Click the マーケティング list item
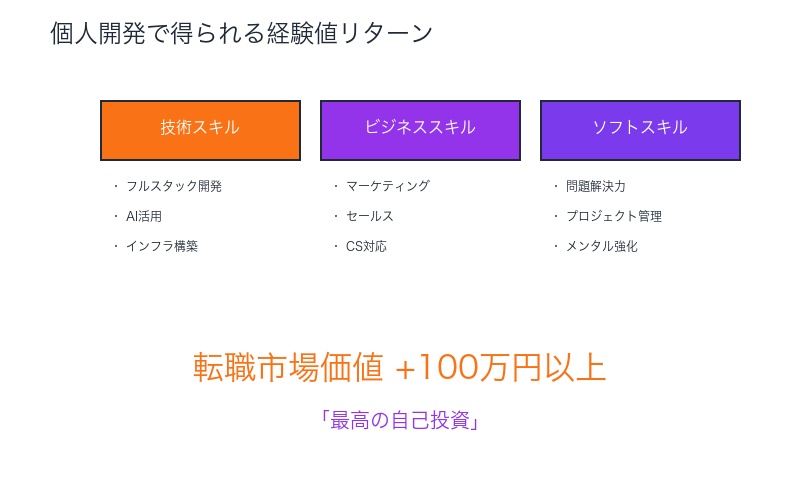This screenshot has width=800, height=500. tap(388, 186)
